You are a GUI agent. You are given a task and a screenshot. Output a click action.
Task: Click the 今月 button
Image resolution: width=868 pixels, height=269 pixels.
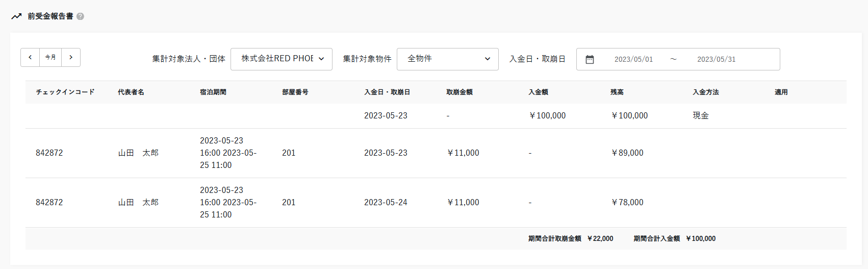[50, 58]
